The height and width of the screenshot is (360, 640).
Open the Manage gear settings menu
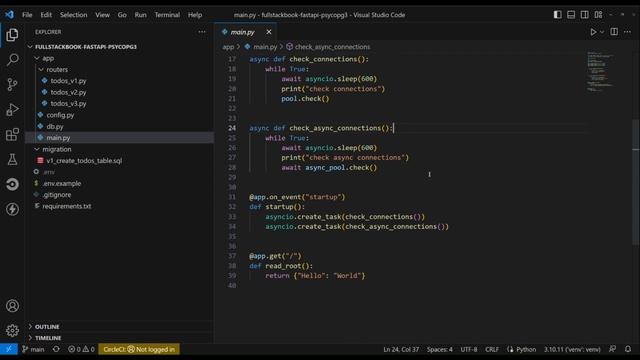[x=12, y=330]
